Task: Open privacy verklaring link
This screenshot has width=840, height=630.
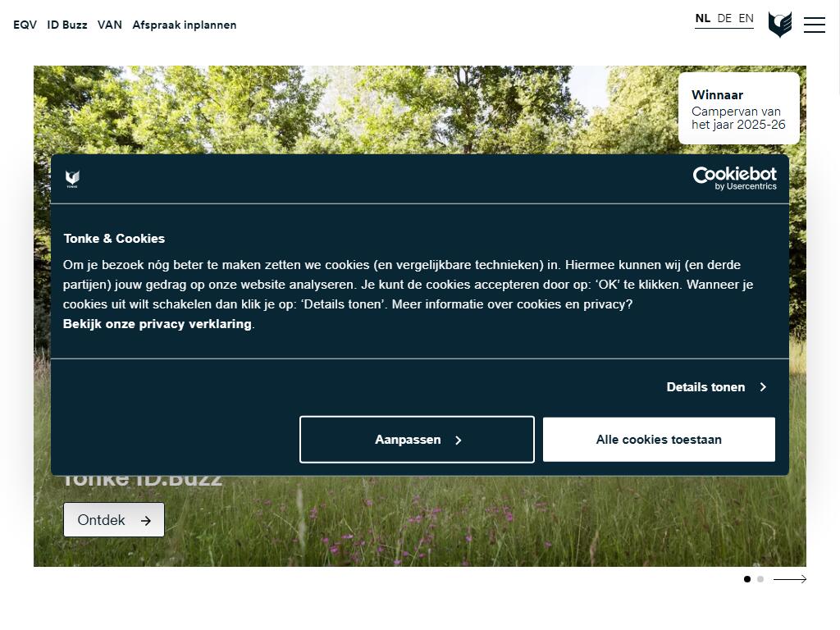Action: click(x=157, y=324)
